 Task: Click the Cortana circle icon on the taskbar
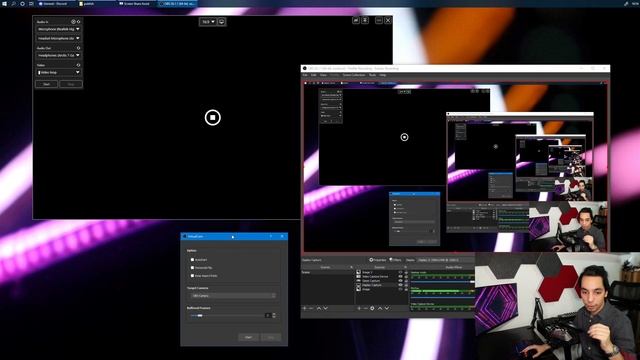pyautogui.click(x=22, y=4)
